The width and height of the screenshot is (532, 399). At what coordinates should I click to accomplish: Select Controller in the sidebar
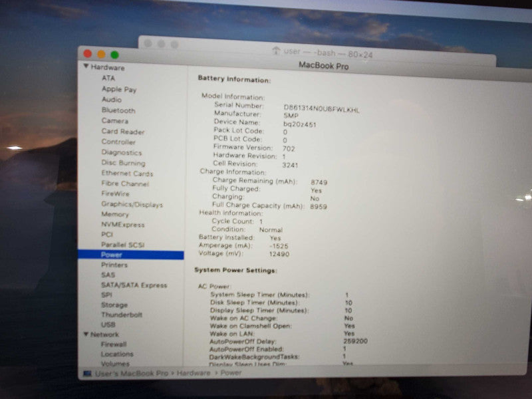(x=118, y=142)
